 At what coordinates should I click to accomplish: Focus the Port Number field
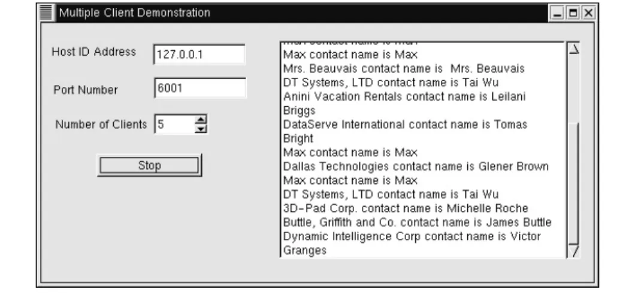[200, 88]
